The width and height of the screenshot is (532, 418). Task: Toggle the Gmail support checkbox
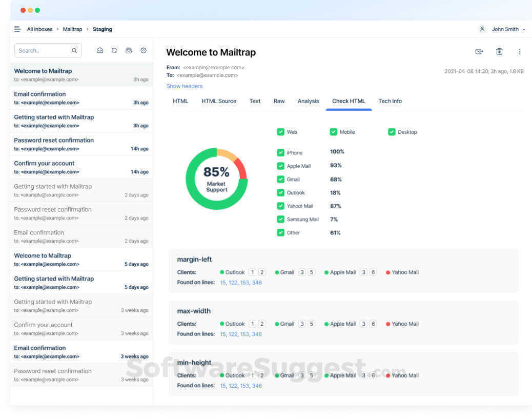pyautogui.click(x=281, y=180)
